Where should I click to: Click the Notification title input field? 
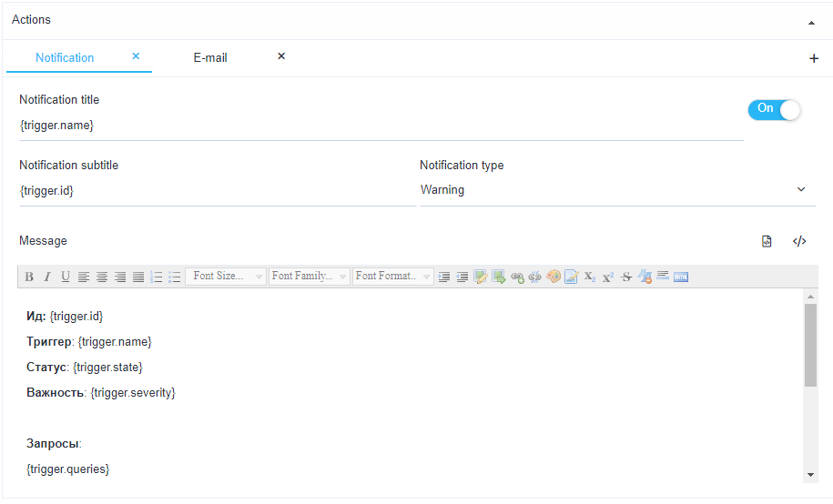click(381, 125)
